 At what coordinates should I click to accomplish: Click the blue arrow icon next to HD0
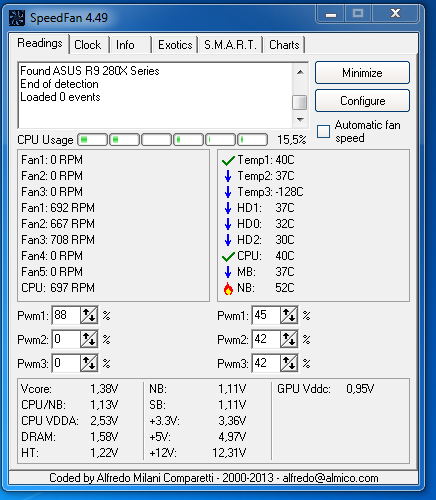point(228,224)
